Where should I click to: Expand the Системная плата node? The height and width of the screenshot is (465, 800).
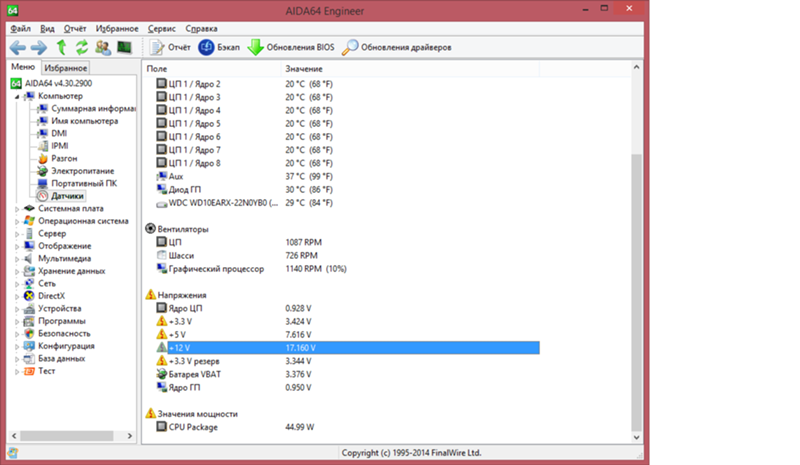point(17,209)
